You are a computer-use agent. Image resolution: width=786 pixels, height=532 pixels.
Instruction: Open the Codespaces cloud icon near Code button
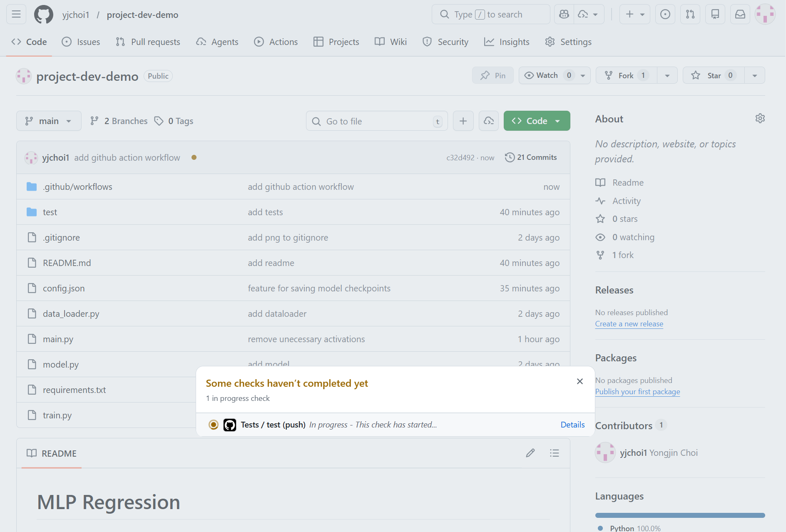488,121
